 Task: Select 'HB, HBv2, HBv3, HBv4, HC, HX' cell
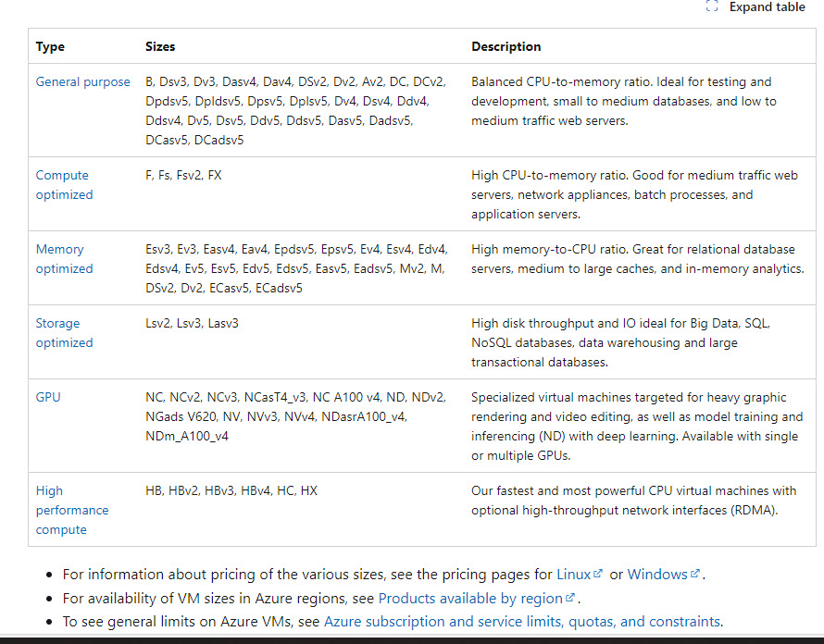(x=231, y=490)
